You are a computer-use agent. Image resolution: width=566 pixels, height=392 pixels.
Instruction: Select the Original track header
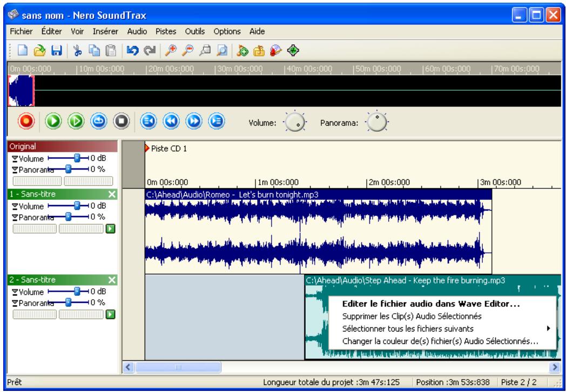pos(63,146)
